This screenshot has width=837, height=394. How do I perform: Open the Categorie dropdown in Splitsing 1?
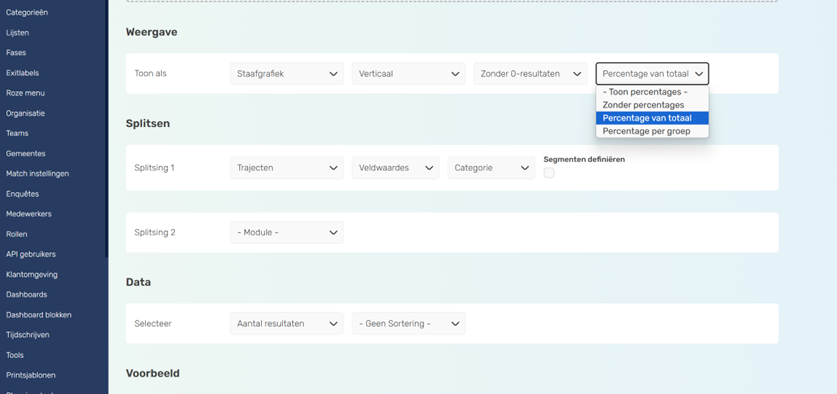point(491,168)
